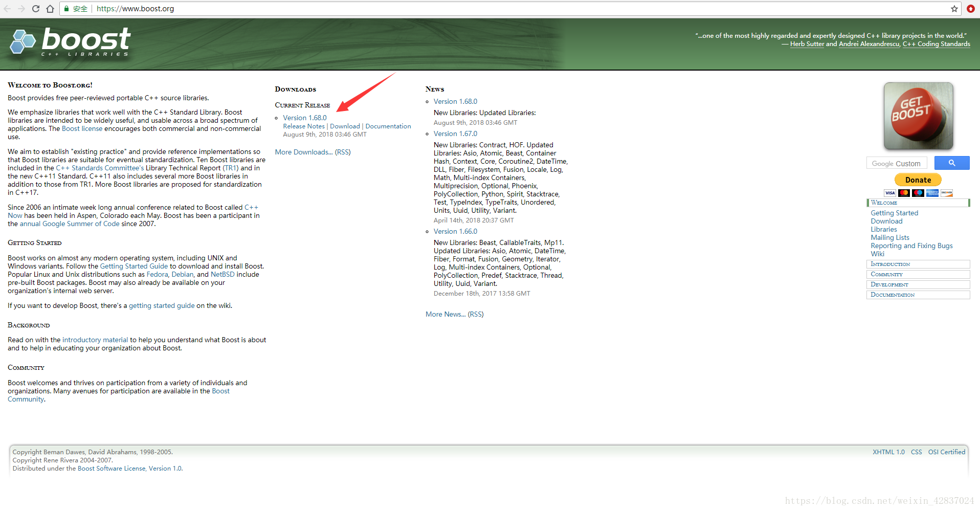Click the red Get Boost button image
This screenshot has height=511, width=980.
(x=918, y=116)
